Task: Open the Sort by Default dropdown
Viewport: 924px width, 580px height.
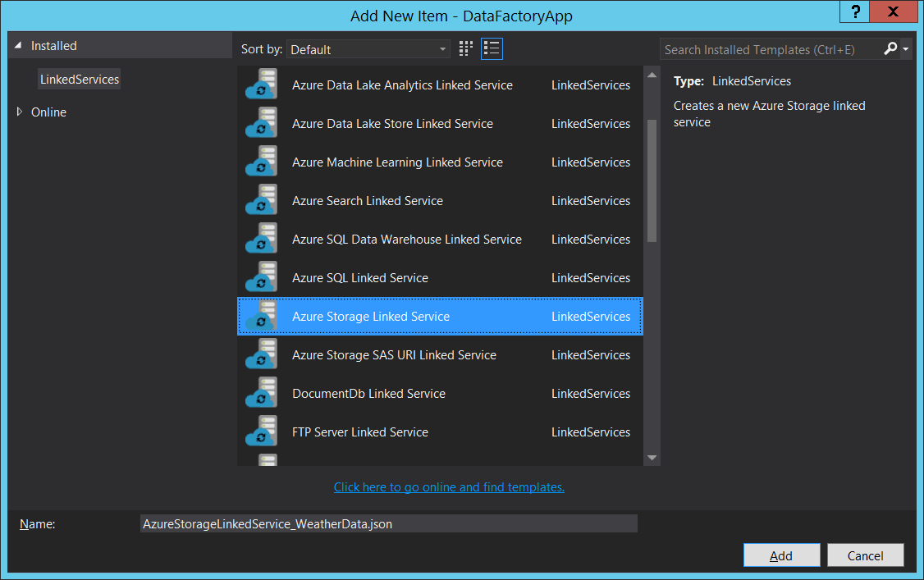Action: pyautogui.click(x=368, y=49)
